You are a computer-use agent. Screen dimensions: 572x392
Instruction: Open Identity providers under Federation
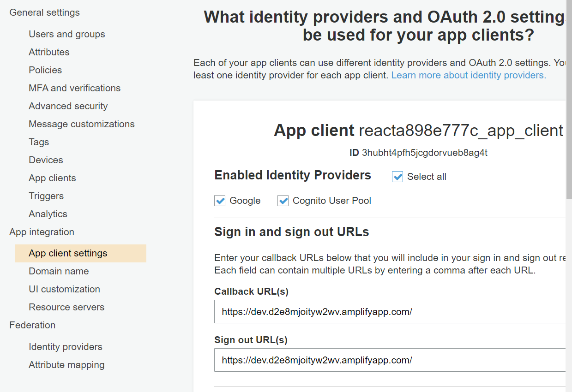(66, 347)
